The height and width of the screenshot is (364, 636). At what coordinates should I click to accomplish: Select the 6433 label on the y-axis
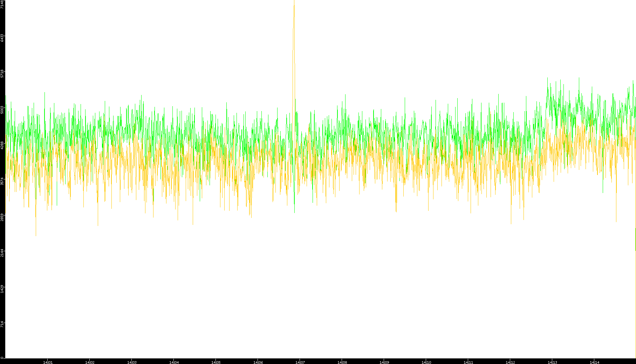tap(2, 38)
